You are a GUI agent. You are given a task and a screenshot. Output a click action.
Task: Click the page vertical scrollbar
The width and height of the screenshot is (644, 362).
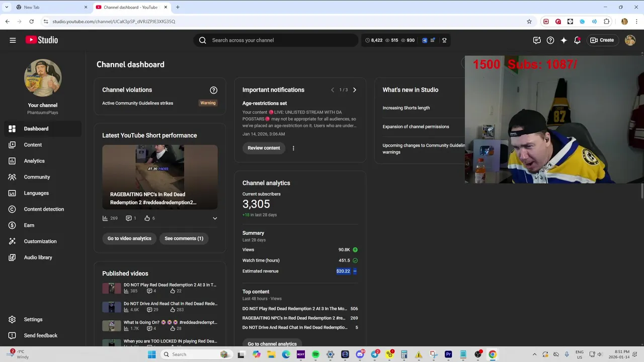[642, 191]
